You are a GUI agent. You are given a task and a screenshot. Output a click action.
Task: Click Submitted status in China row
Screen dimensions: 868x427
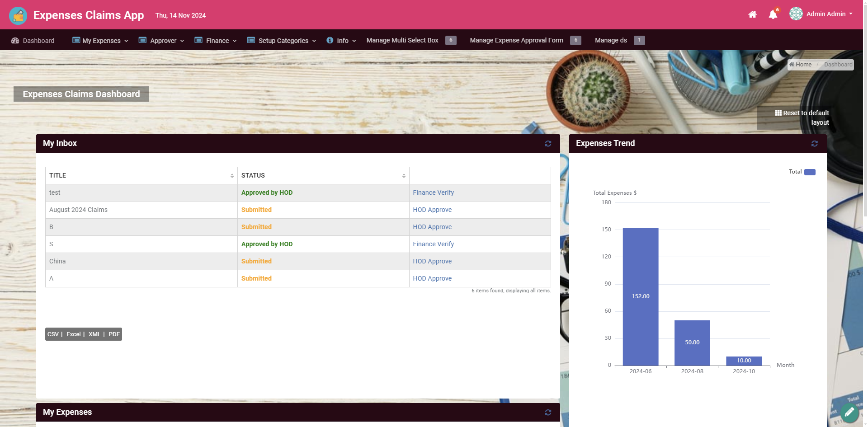tap(256, 261)
